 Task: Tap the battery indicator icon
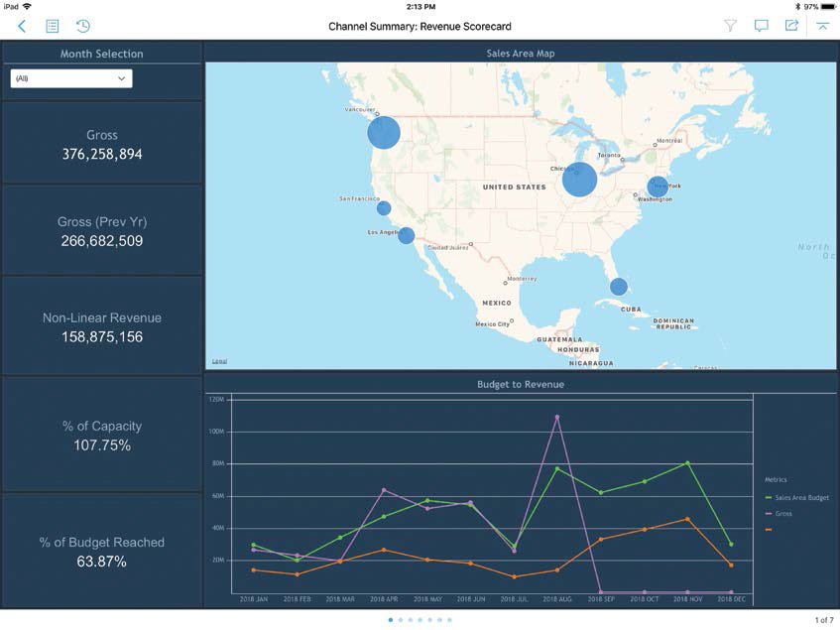(x=828, y=7)
